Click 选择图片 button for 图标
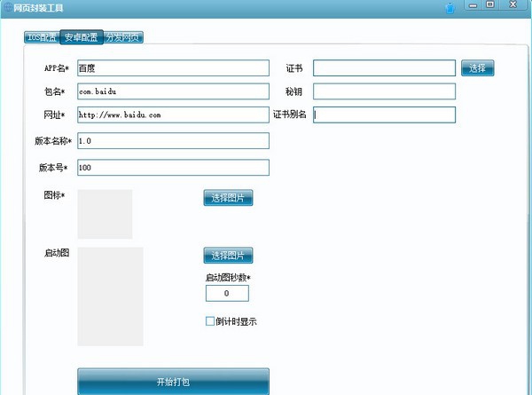Screen dimensions: 532x395 coord(228,198)
